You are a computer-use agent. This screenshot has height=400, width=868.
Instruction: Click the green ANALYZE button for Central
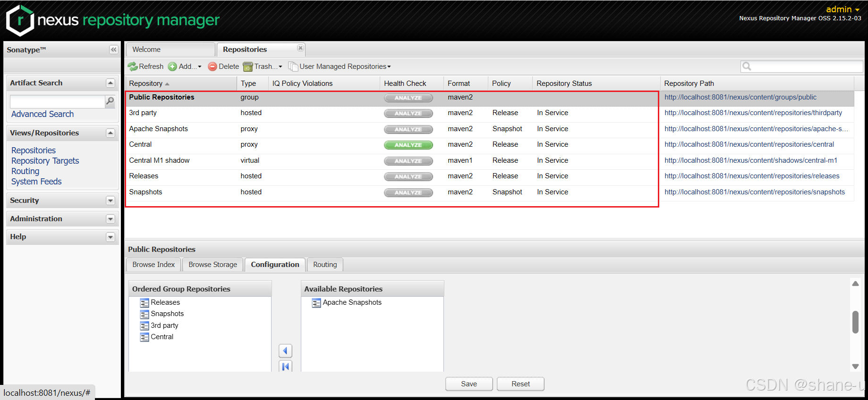408,145
